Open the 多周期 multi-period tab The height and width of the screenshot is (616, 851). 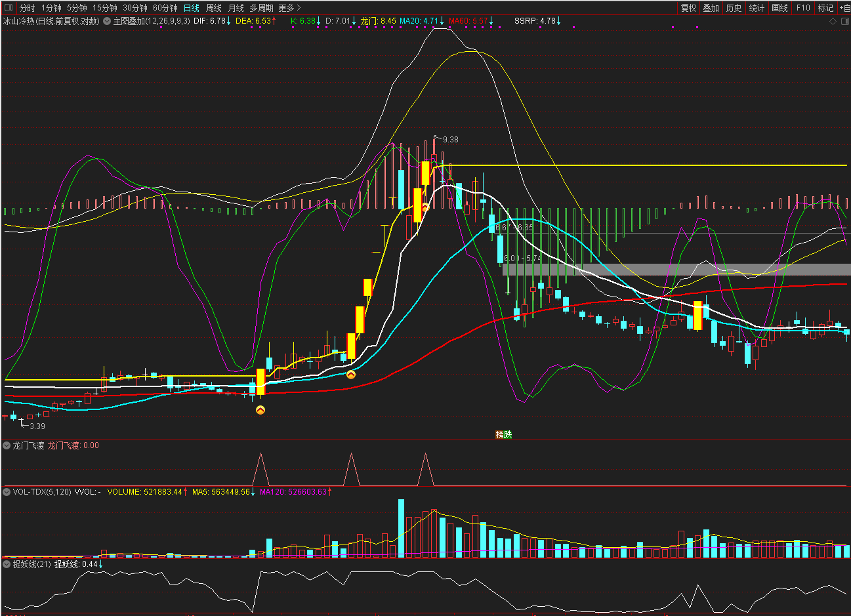[x=261, y=8]
